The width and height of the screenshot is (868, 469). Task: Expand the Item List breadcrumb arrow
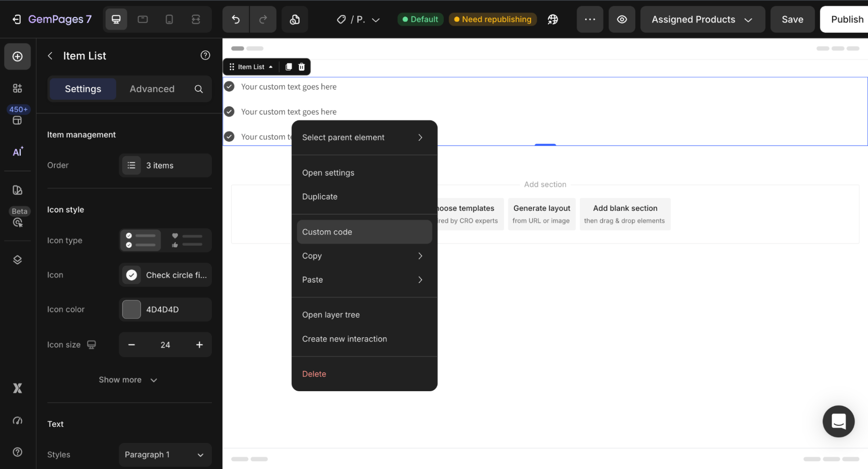[x=271, y=67]
